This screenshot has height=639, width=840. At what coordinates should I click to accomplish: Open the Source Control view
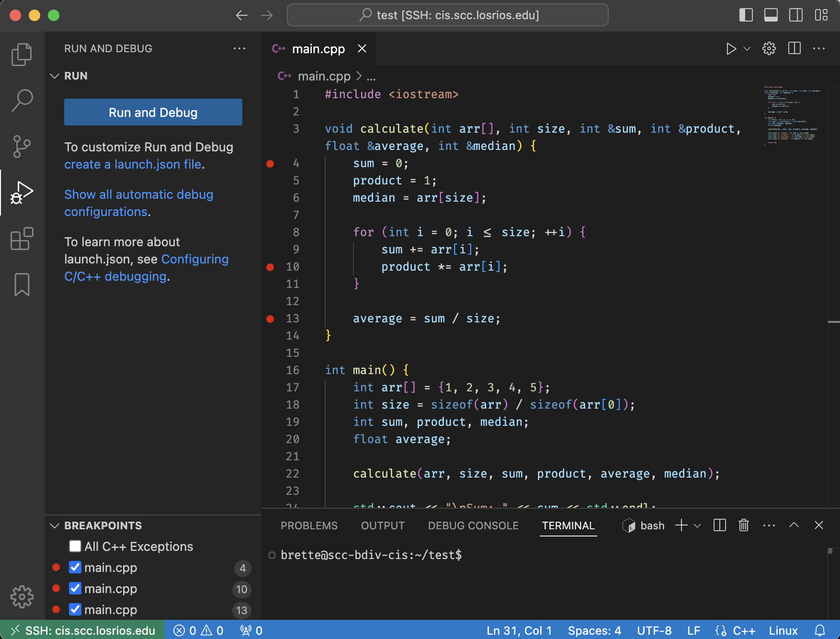click(22, 146)
